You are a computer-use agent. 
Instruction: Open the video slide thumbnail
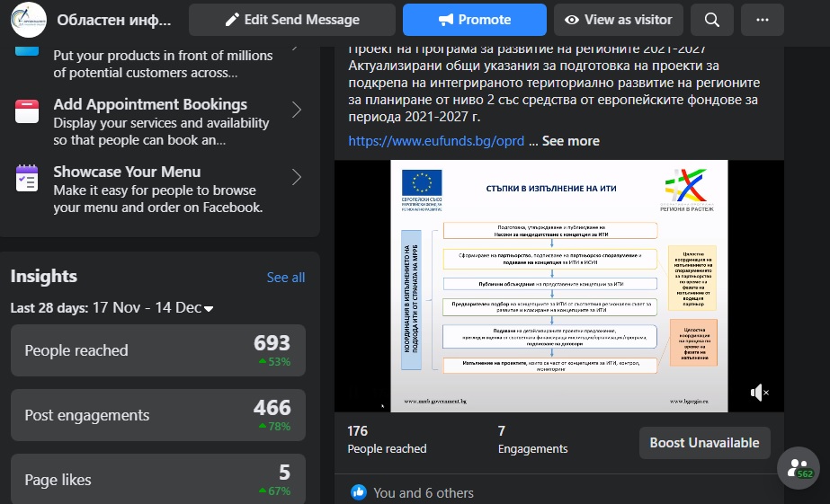pyautogui.click(x=559, y=286)
